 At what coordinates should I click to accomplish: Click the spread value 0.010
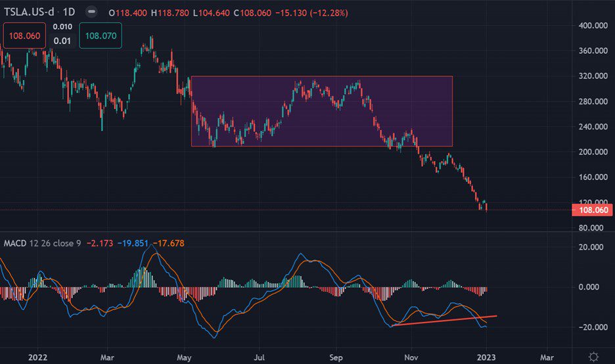point(62,27)
